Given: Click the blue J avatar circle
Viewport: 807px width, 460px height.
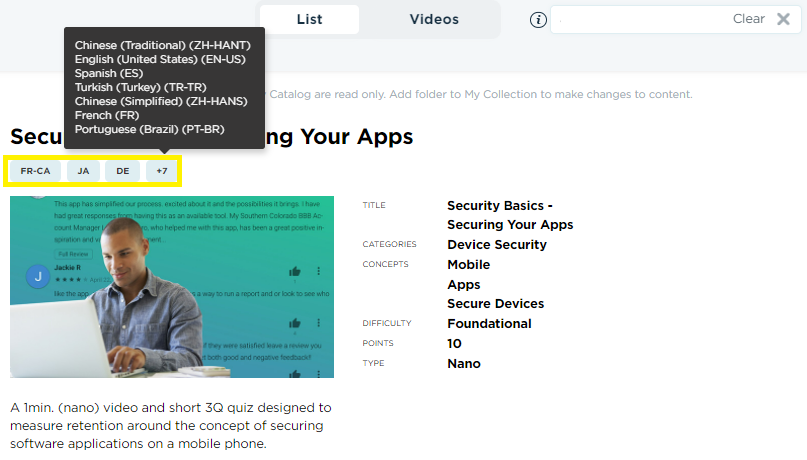Looking at the screenshot, I should (x=38, y=277).
